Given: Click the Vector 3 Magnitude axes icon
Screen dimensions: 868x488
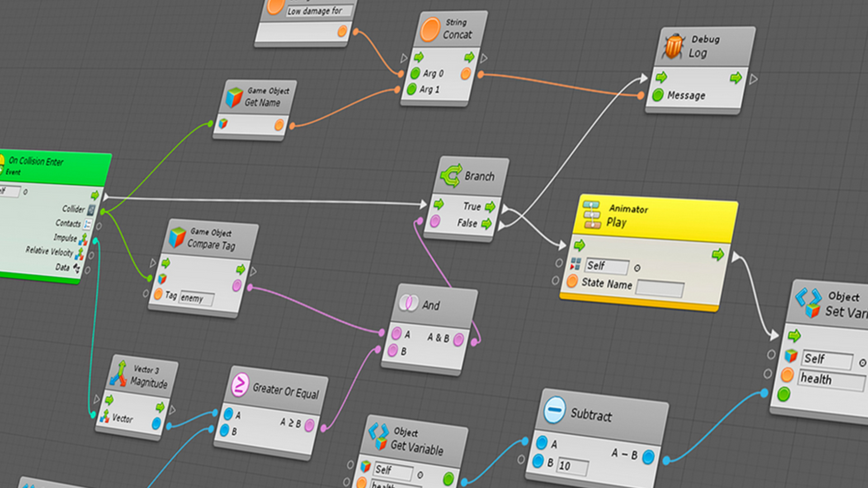Looking at the screenshot, I should (119, 374).
